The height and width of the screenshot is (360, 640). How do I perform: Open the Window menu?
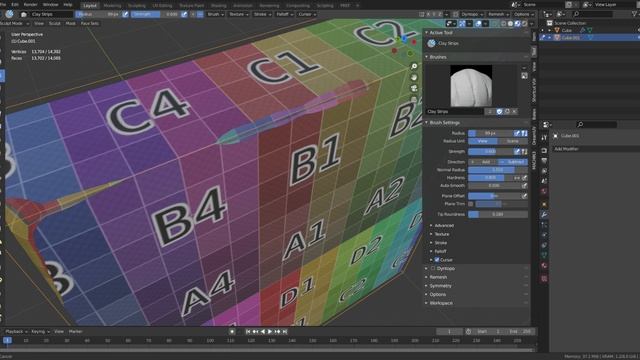[51, 4]
